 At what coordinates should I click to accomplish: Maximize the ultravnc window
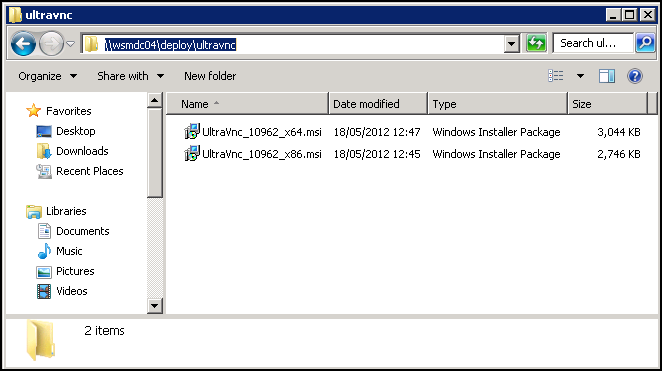pos(629,15)
